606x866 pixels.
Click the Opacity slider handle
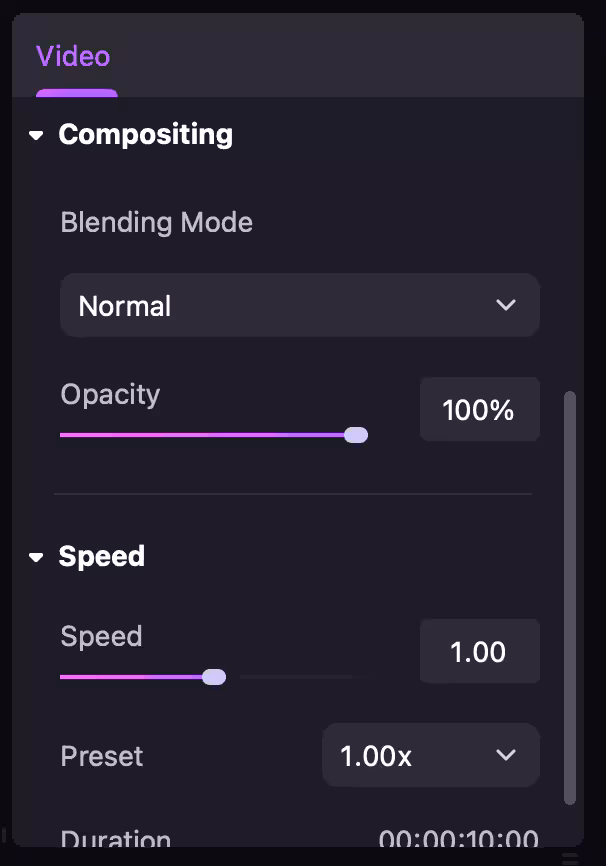tap(356, 435)
